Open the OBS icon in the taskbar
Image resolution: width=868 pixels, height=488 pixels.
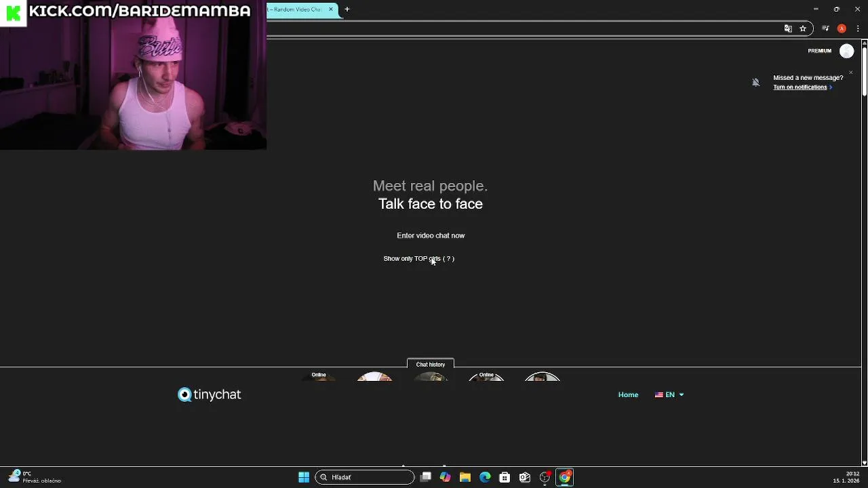tap(545, 477)
